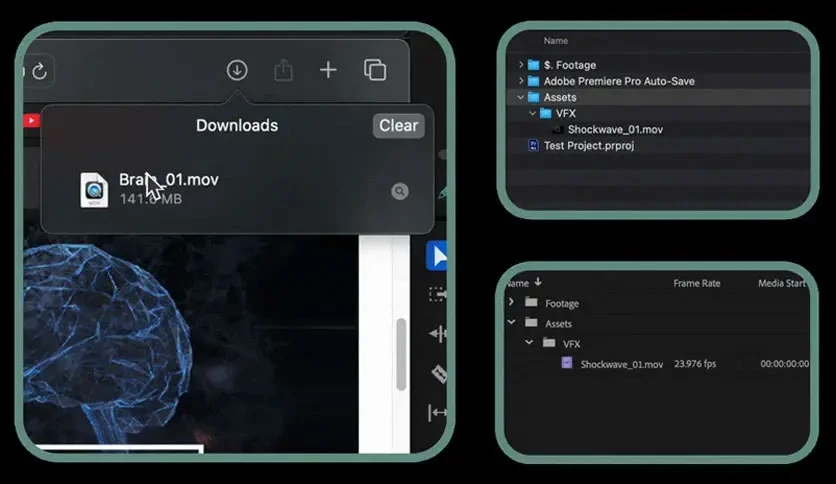
Task: Expand the Adobe Premiere Pro Auto-Save folder
Action: (521, 80)
